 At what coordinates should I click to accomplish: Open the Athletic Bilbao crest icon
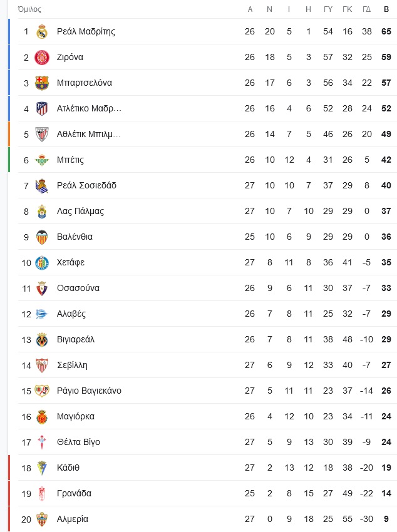[42, 134]
